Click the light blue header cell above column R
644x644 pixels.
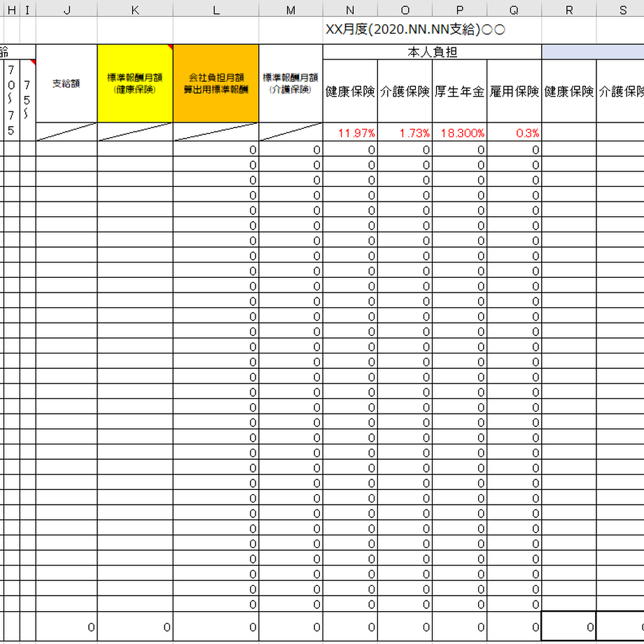point(593,52)
